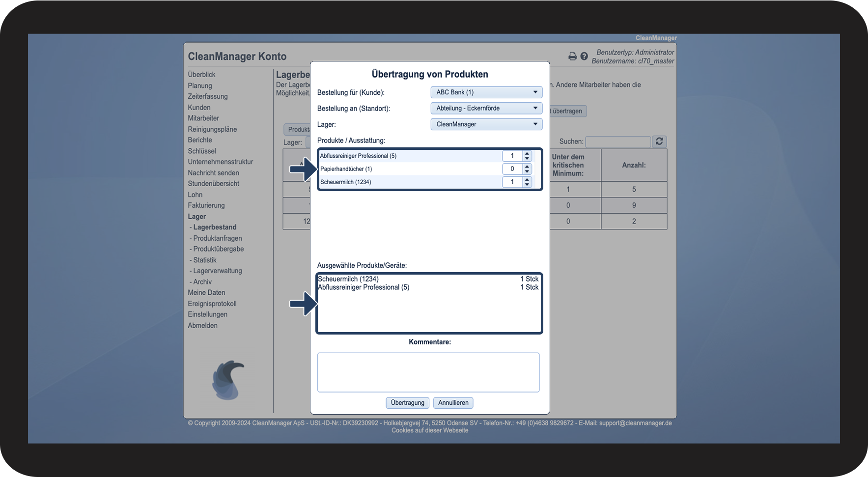This screenshot has height=477, width=868.
Task: Select Produktübergabe submenu item
Action: (x=219, y=249)
